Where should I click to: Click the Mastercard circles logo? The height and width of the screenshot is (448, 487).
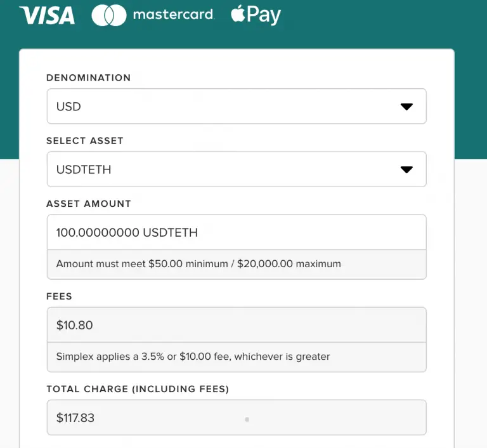[109, 15]
